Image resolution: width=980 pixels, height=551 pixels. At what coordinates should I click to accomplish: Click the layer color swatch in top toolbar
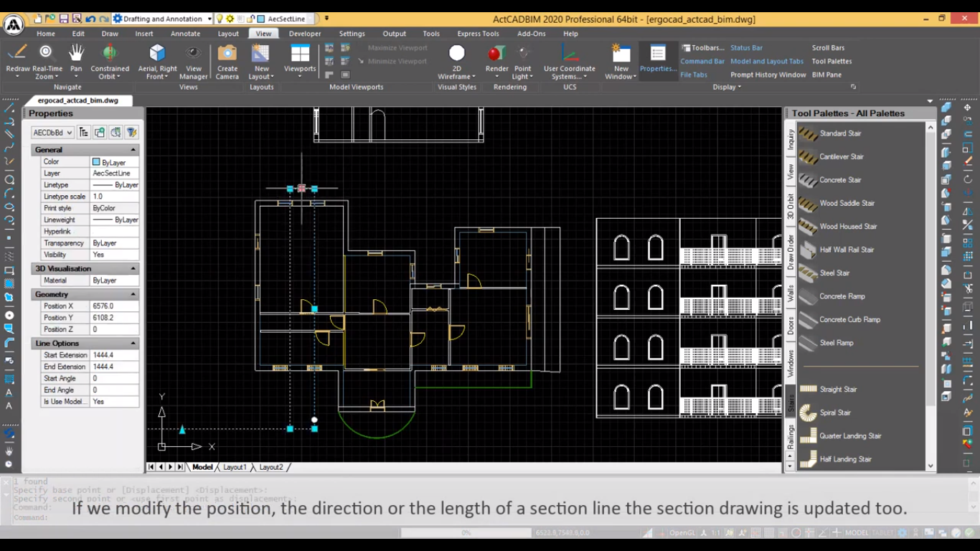(x=261, y=19)
